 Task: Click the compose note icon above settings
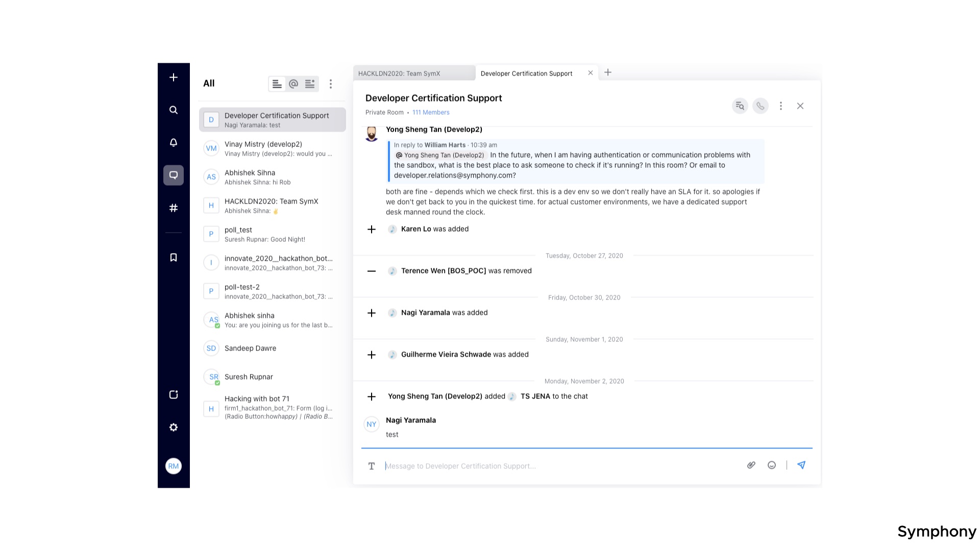click(174, 394)
